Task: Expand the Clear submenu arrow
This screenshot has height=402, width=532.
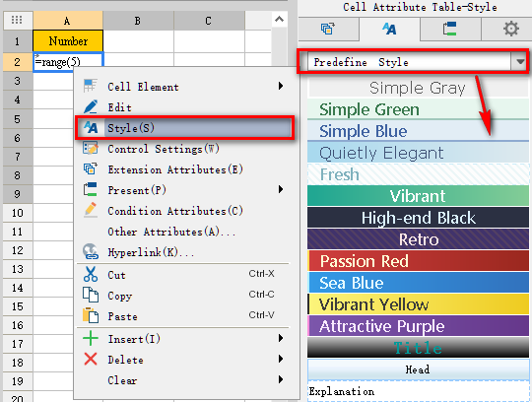Action: click(281, 379)
